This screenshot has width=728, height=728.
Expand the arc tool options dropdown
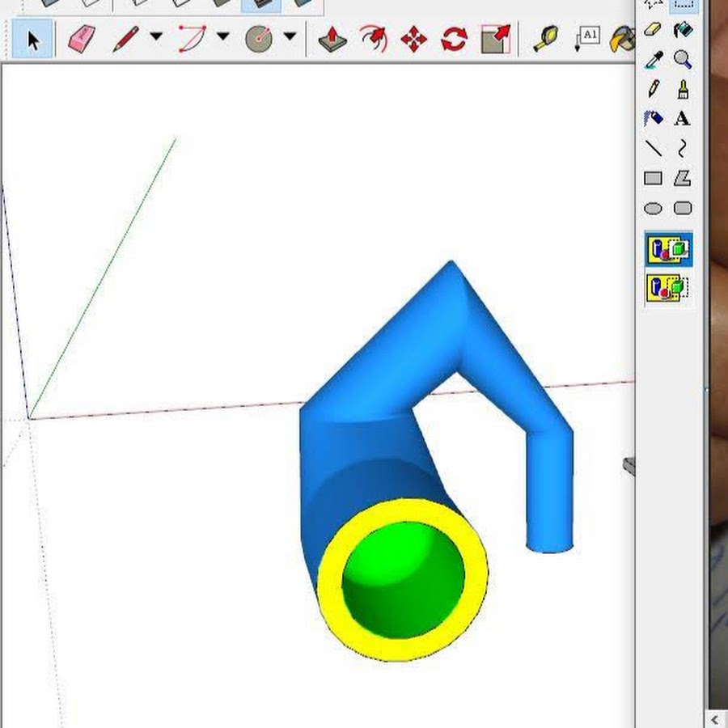(222, 37)
